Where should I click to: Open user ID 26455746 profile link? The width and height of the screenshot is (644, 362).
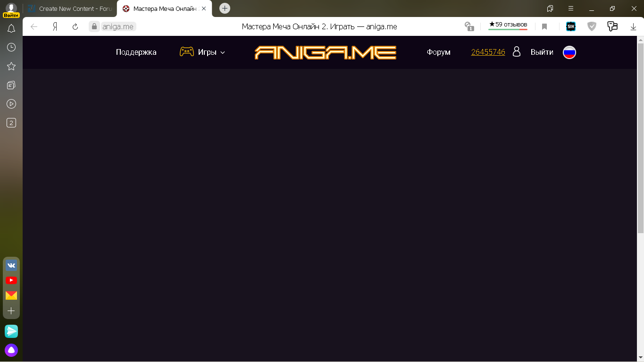pos(488,52)
